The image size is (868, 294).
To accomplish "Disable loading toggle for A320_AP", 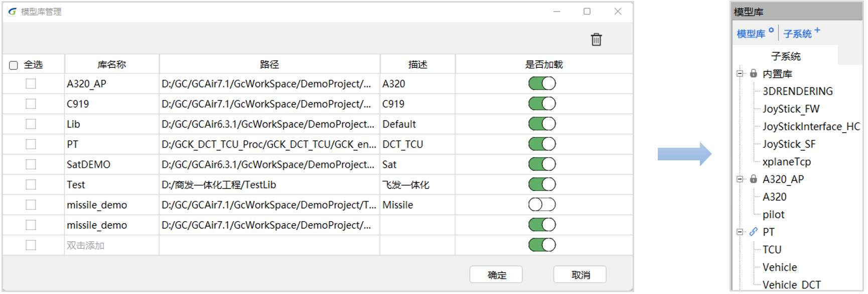I will point(542,83).
